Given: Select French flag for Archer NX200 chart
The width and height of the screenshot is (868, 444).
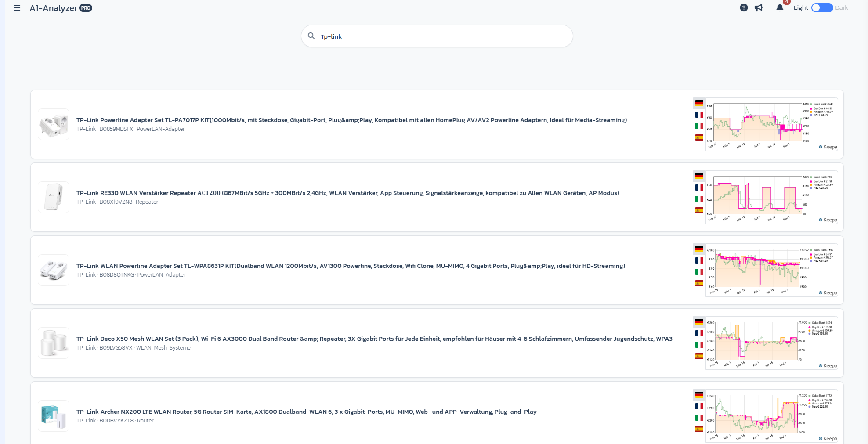Looking at the screenshot, I should [x=699, y=406].
